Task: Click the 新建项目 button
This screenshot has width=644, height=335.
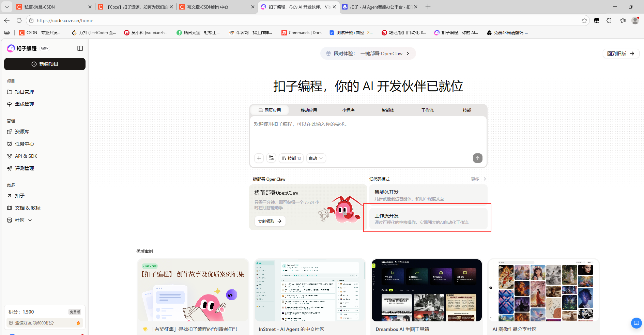Action: pyautogui.click(x=45, y=64)
